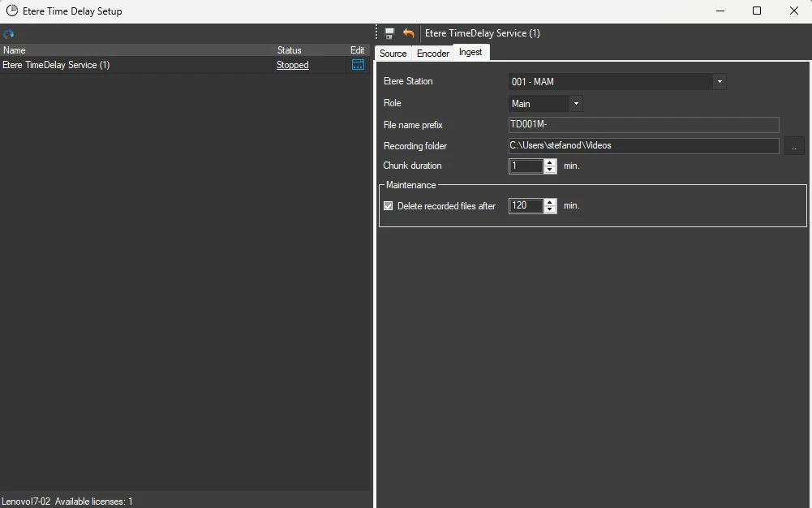Switch to the Source tab
This screenshot has height=508, width=812.
(x=393, y=53)
